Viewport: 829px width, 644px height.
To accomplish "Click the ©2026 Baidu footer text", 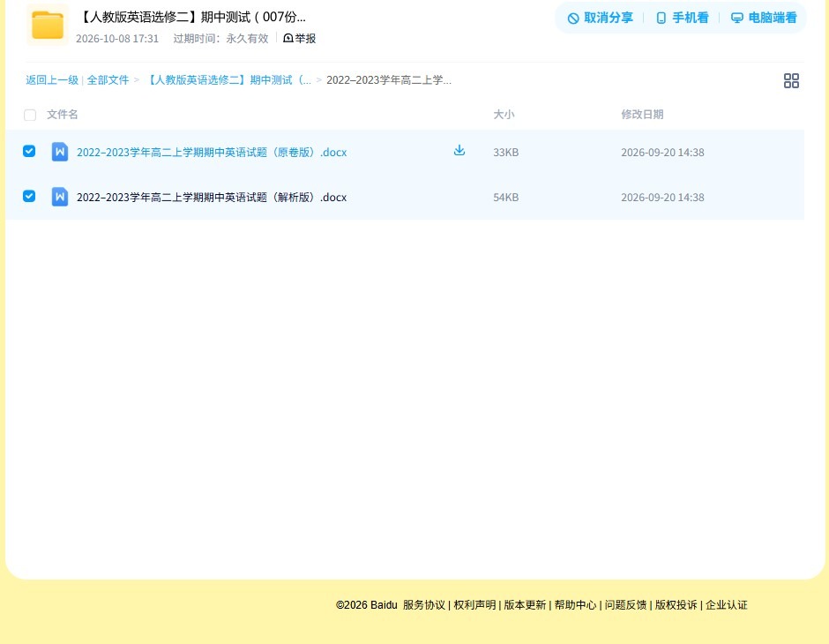I will coord(366,605).
